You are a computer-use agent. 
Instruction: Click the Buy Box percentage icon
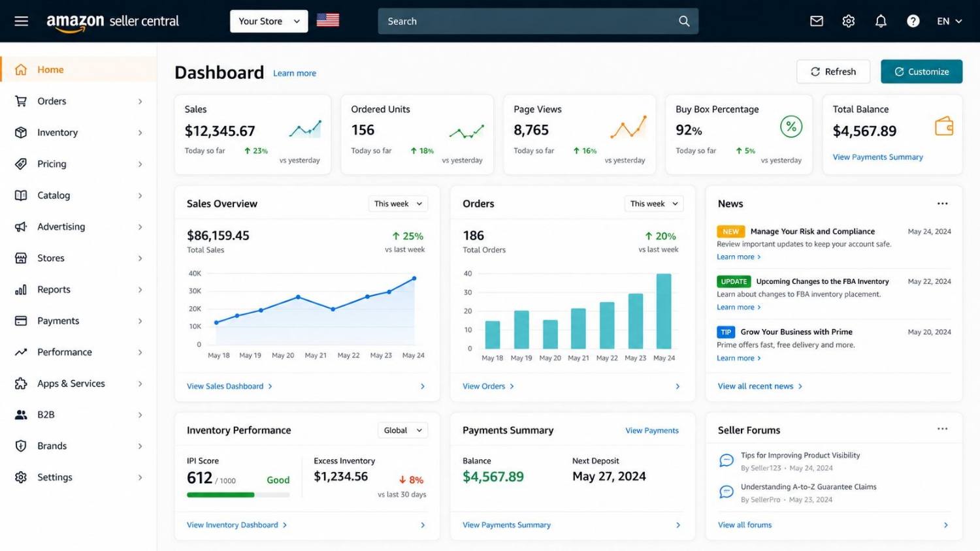[791, 127]
